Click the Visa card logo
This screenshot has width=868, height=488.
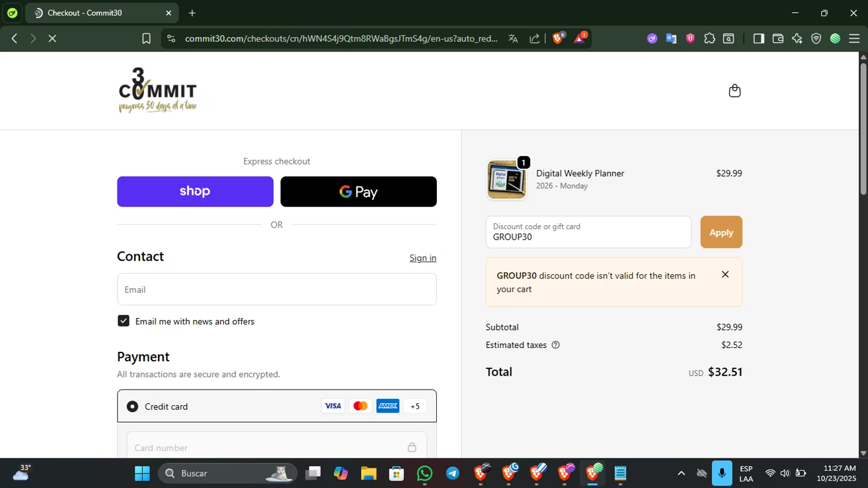(333, 406)
